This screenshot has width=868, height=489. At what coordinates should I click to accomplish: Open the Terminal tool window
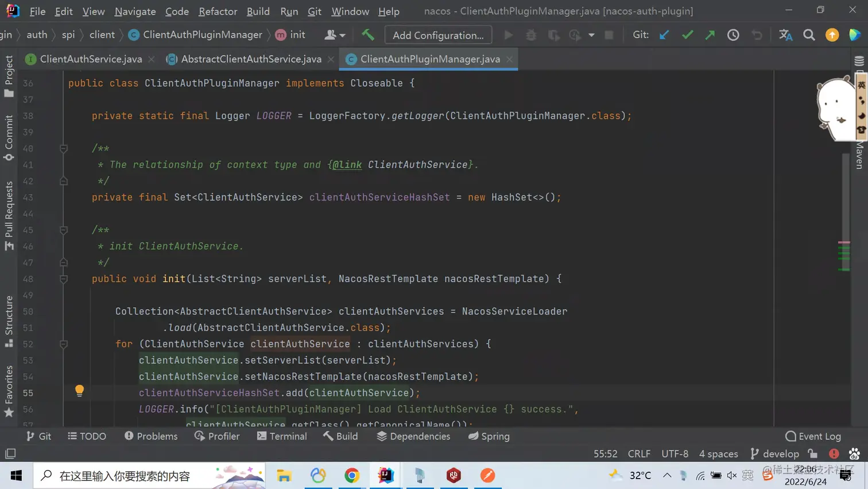click(x=282, y=436)
